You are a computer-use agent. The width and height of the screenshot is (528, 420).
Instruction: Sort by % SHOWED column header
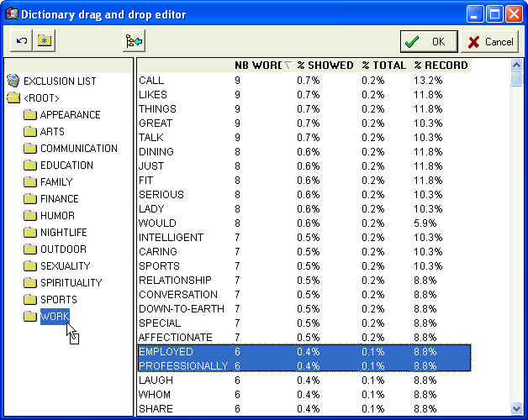[x=325, y=65]
